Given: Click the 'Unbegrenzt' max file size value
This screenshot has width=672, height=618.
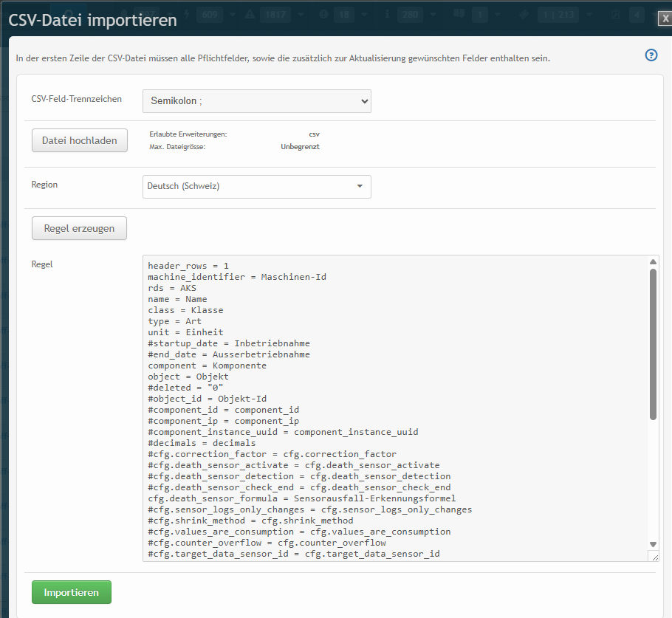Looking at the screenshot, I should pos(300,147).
